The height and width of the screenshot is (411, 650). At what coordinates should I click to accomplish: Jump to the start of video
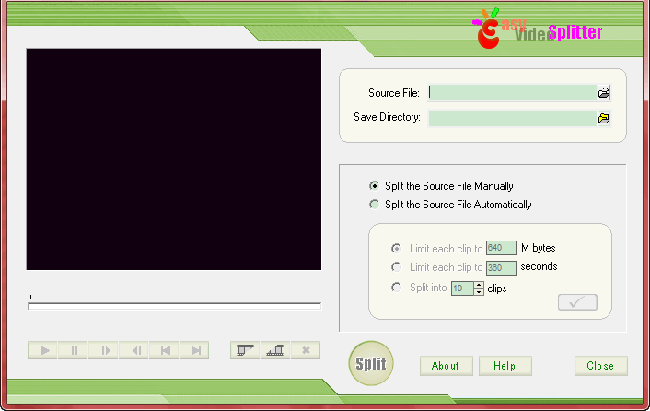point(164,350)
